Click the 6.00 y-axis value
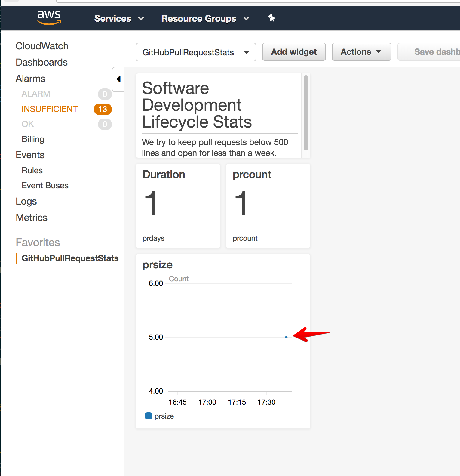 tap(156, 283)
